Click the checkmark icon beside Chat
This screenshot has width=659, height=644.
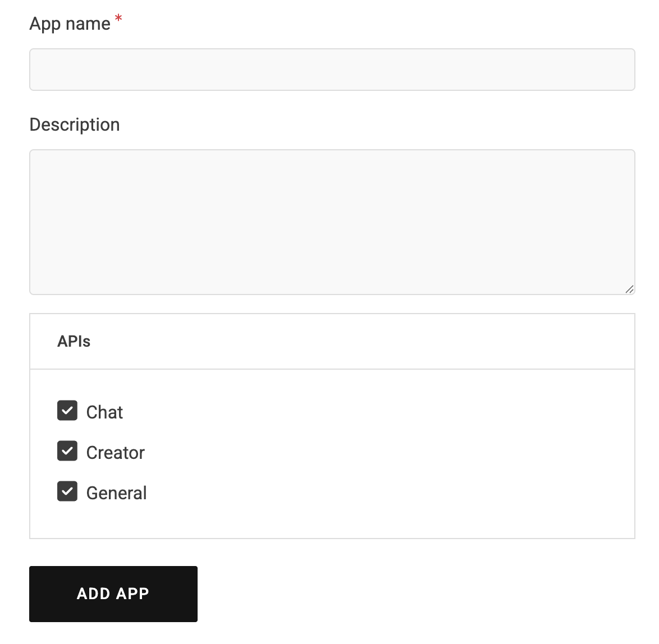coord(67,411)
